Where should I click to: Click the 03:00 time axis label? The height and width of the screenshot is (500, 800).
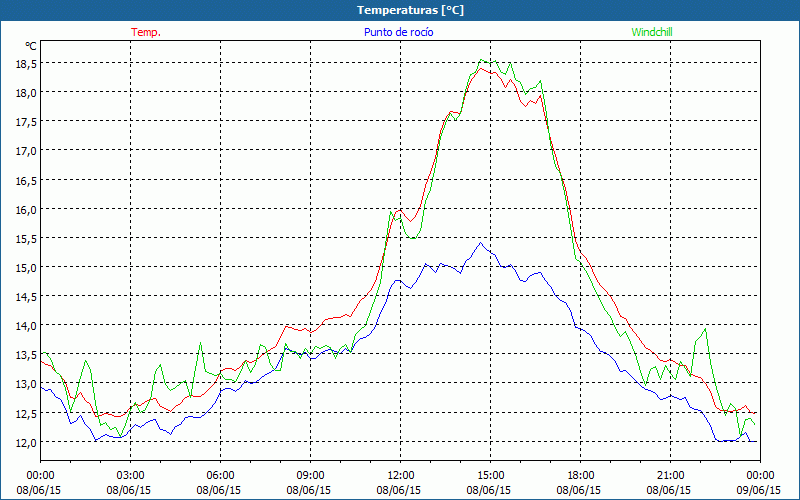pyautogui.click(x=130, y=476)
